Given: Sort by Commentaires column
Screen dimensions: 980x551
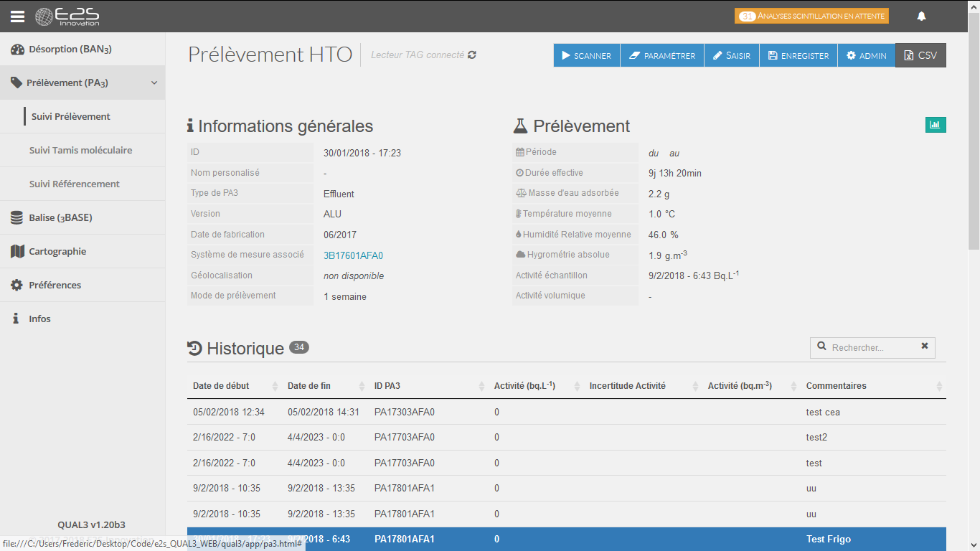Looking at the screenshot, I should pyautogui.click(x=873, y=386).
